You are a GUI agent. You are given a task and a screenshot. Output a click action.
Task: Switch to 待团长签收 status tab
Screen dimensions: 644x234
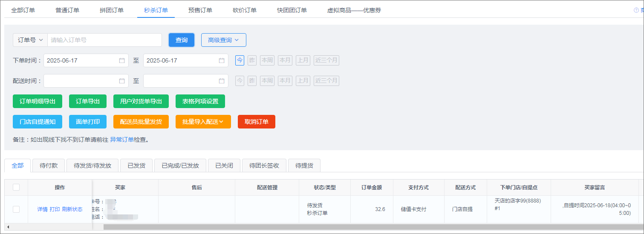click(x=264, y=166)
